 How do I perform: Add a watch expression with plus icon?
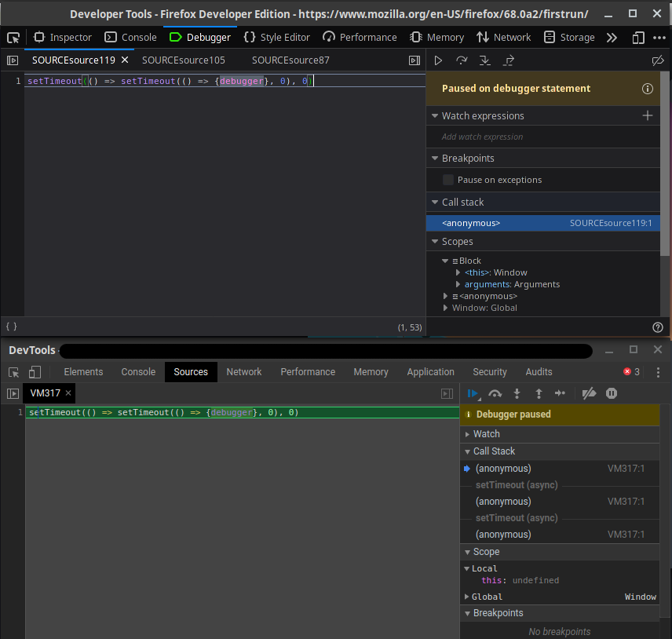pos(648,115)
